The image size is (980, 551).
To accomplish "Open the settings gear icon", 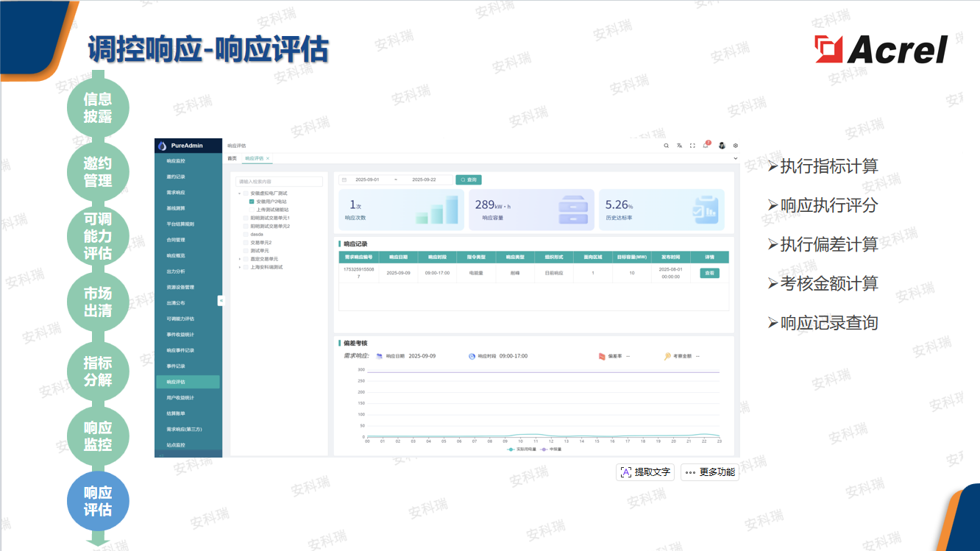I will pos(735,146).
